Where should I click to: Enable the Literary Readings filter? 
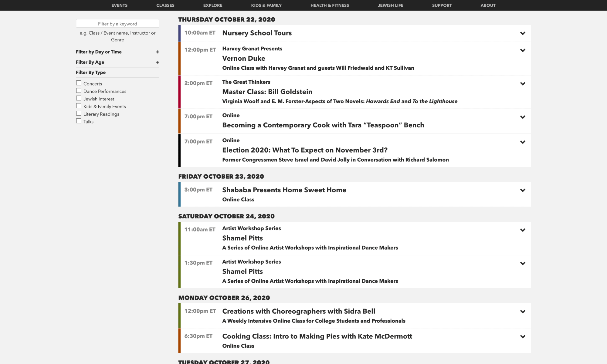click(x=79, y=113)
